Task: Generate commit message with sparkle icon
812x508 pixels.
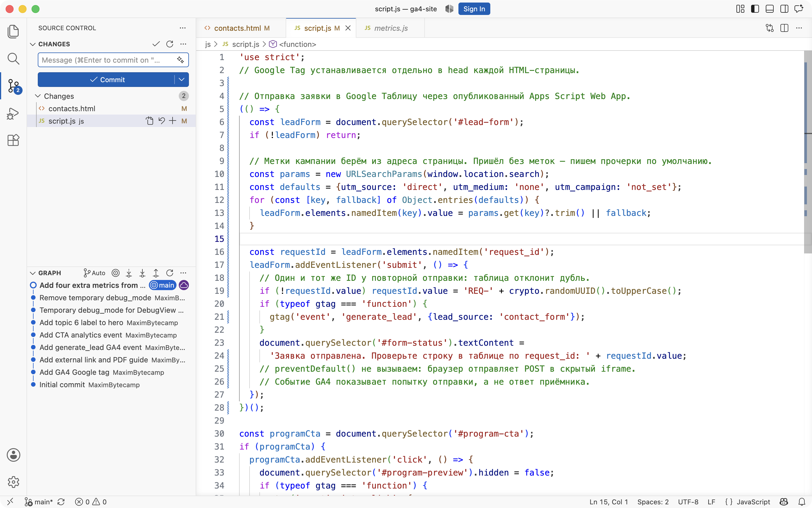Action: tap(180, 60)
